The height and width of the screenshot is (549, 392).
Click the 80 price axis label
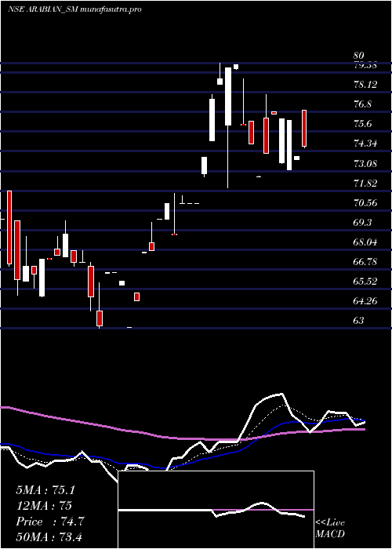(359, 56)
